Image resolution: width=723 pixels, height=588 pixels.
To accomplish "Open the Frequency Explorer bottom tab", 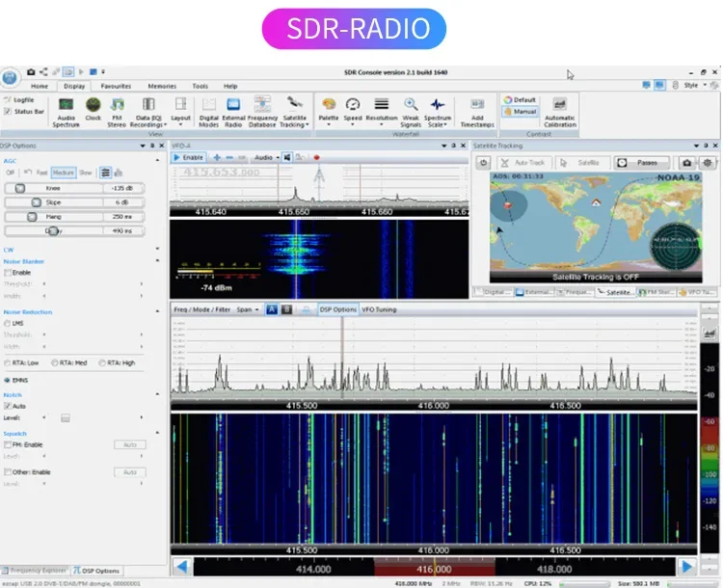I will [35, 571].
